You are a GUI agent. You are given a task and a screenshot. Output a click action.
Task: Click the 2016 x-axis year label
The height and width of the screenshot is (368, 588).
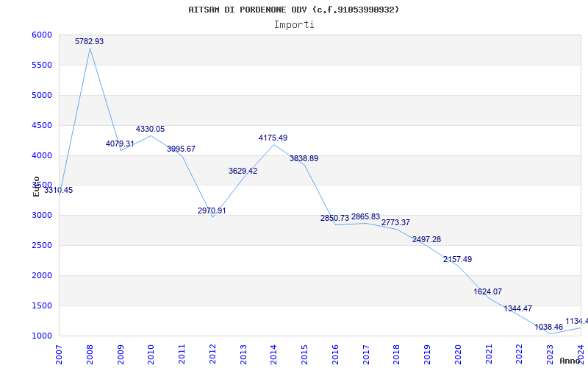tap(335, 353)
